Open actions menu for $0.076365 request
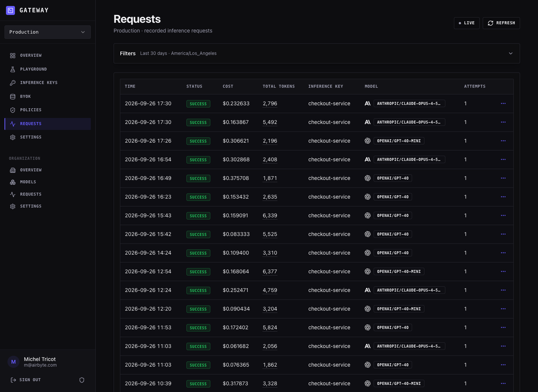538x392 pixels. point(503,365)
